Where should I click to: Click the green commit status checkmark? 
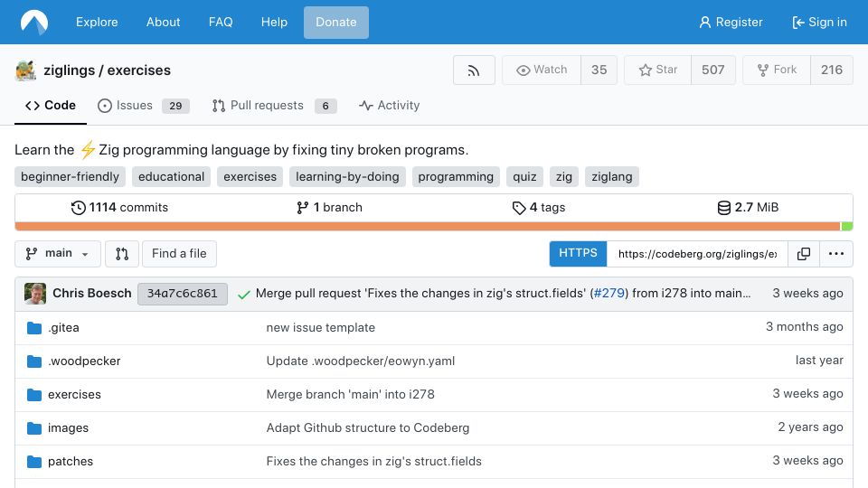tap(243, 295)
